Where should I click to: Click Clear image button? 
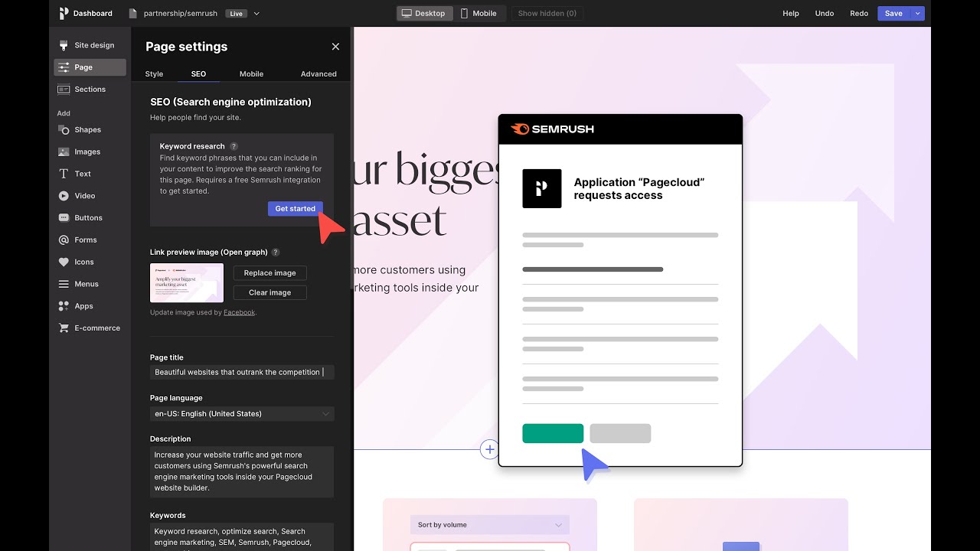point(269,292)
